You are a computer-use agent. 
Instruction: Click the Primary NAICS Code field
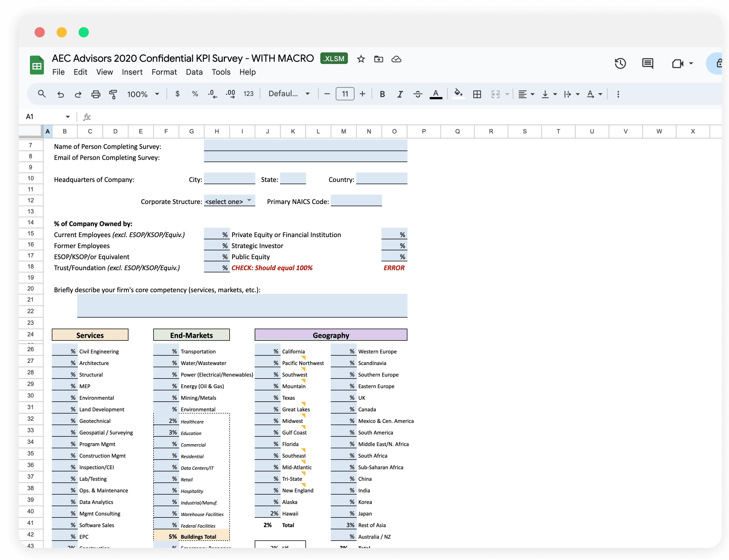(x=356, y=201)
